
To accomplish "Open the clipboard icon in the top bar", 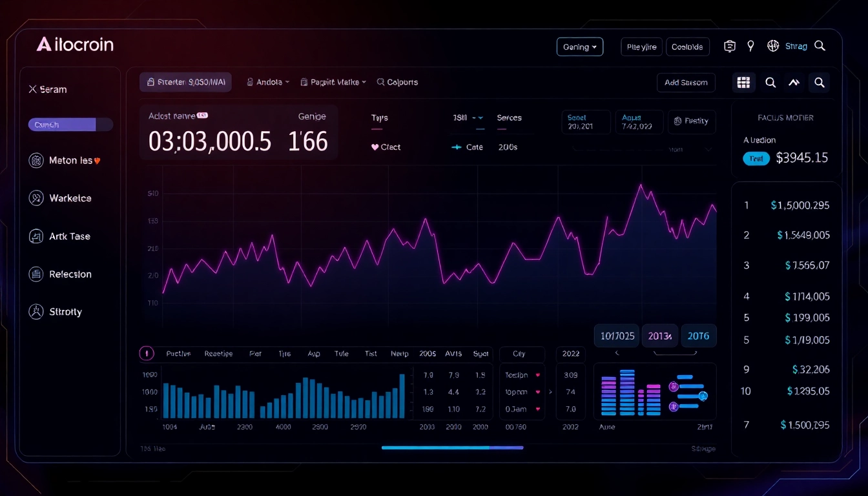I will (729, 46).
